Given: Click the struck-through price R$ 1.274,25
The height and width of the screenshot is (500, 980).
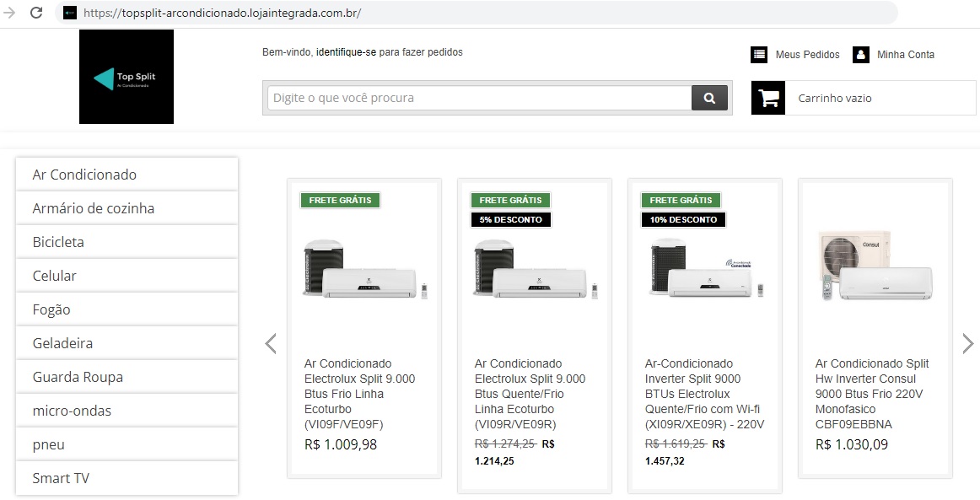Looking at the screenshot, I should coord(505,444).
